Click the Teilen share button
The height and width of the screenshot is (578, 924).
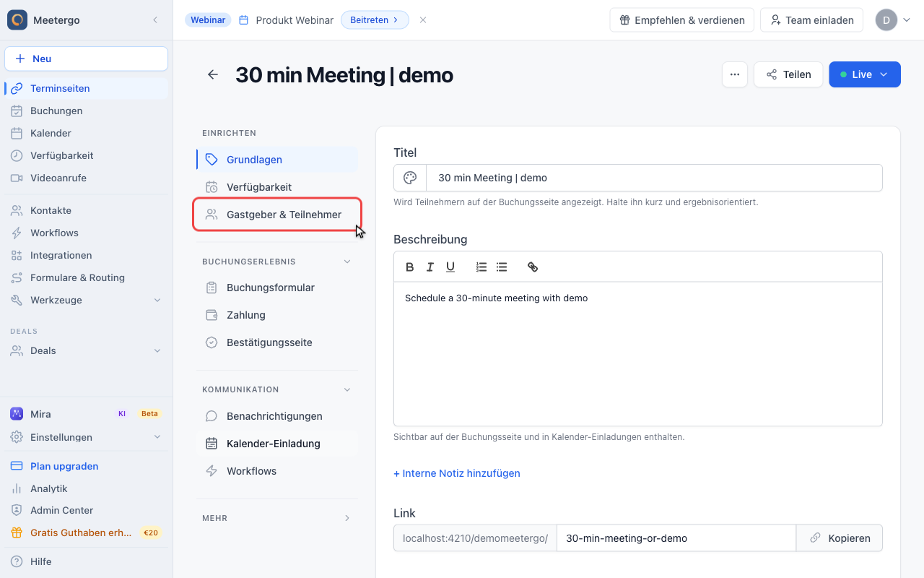[x=788, y=74]
